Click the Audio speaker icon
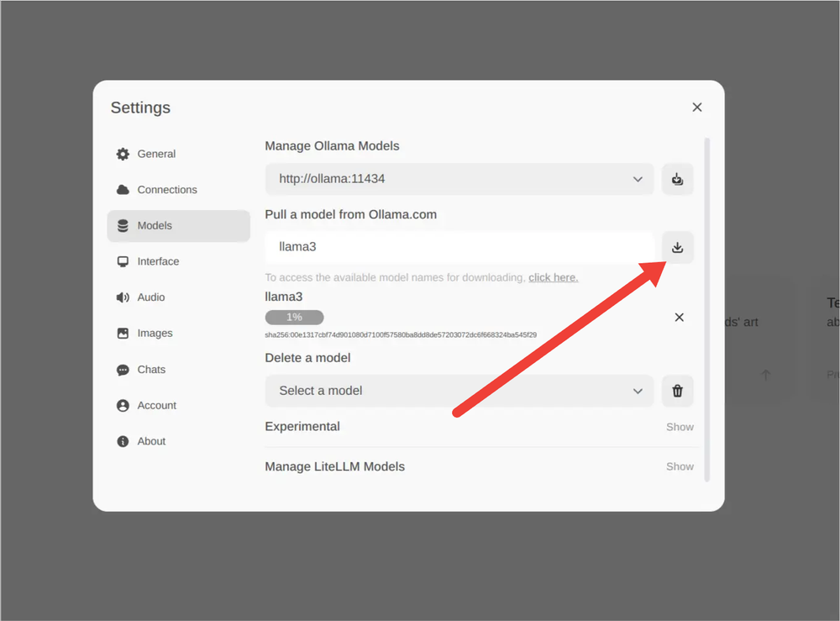 pyautogui.click(x=123, y=297)
